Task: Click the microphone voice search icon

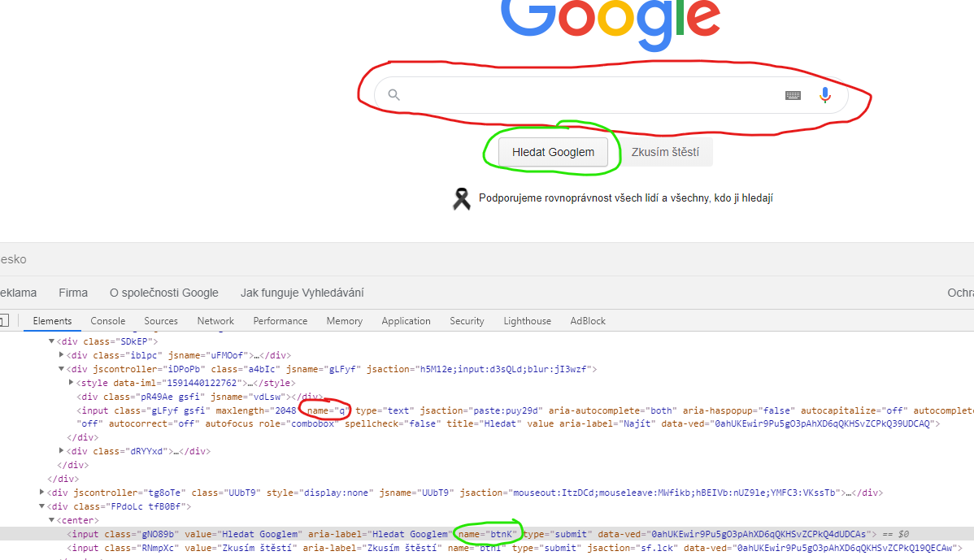Action: [825, 95]
